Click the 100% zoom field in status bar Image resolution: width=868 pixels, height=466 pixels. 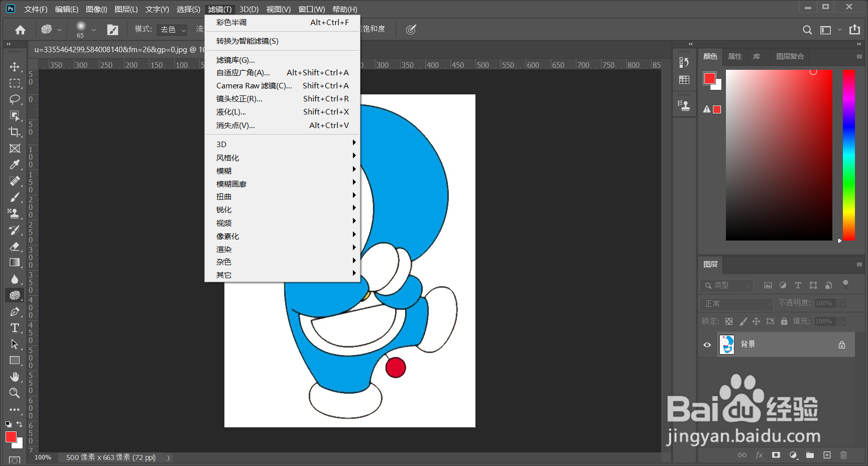43,457
